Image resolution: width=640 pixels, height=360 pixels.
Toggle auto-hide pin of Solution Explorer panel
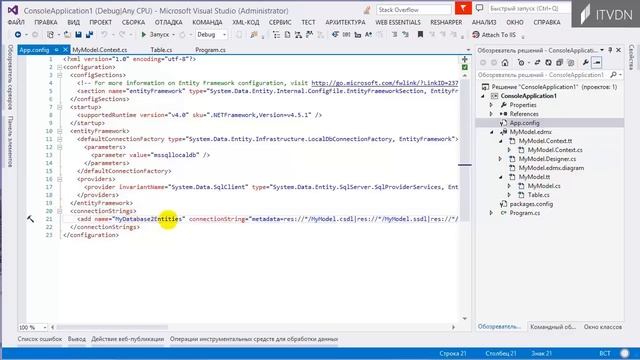coord(610,50)
